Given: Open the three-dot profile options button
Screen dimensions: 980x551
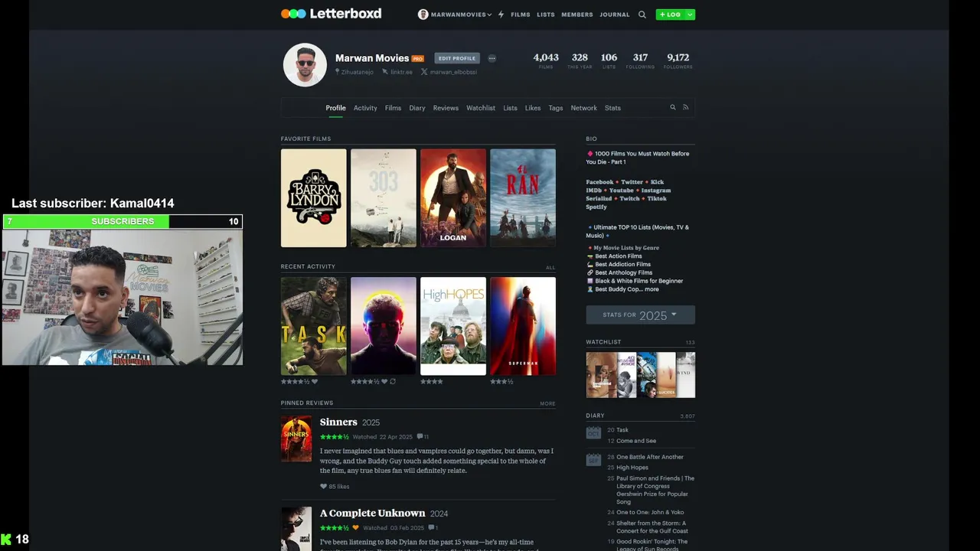Looking at the screenshot, I should 492,58.
